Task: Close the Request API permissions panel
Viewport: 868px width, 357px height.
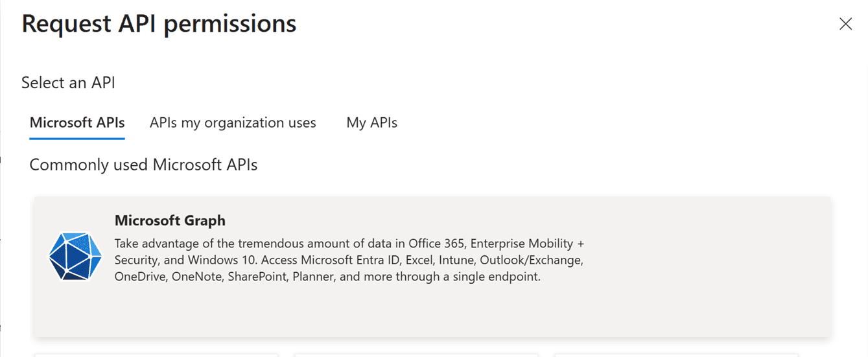Action: [845, 25]
